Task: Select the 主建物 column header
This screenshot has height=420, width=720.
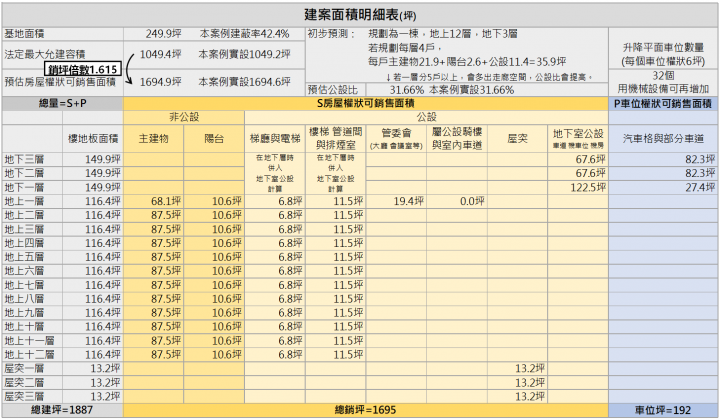Action: 153,139
